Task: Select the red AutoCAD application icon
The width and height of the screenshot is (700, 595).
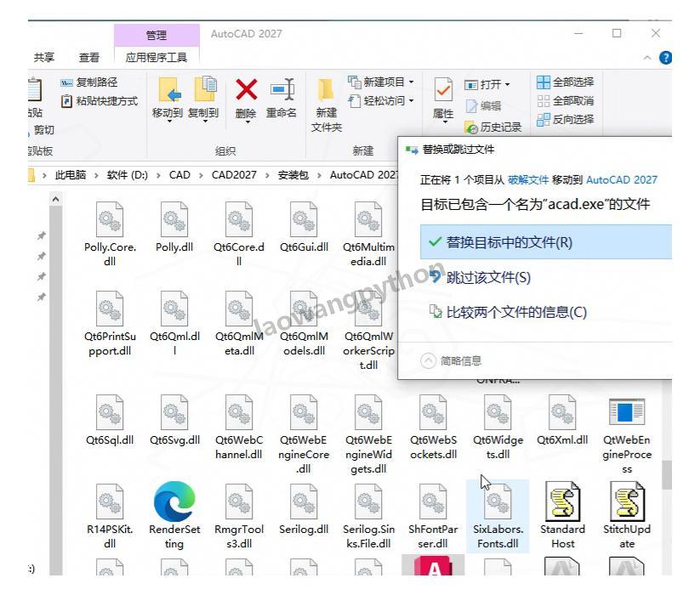Action: pyautogui.click(x=433, y=565)
